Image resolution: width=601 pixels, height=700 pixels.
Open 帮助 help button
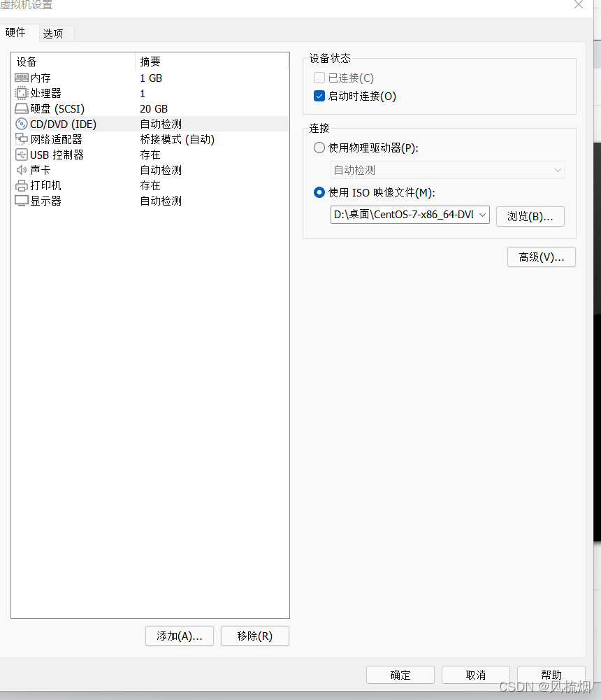(551, 675)
